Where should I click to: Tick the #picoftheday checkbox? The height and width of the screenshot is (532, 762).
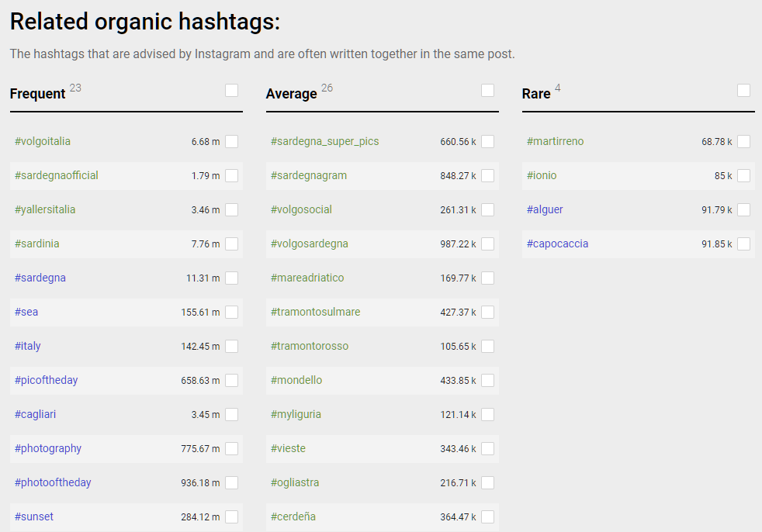pyautogui.click(x=232, y=381)
